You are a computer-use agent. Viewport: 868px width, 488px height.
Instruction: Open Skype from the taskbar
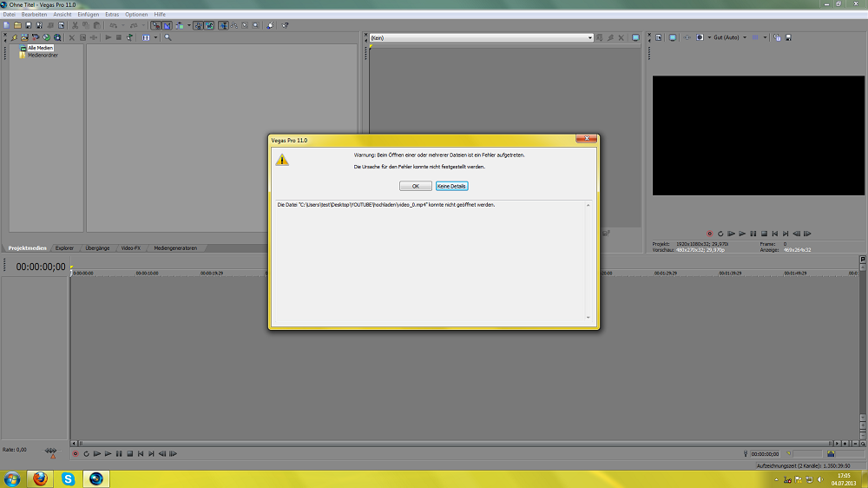[x=69, y=478]
